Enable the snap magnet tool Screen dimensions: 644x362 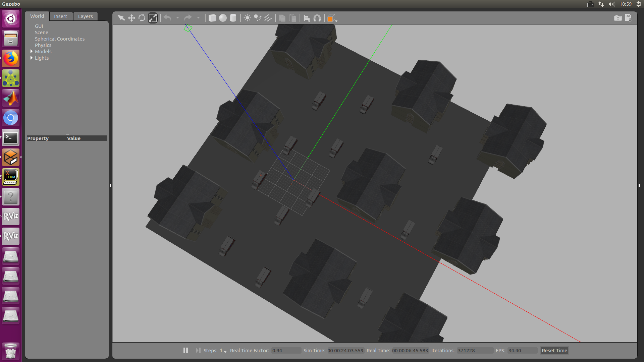click(x=317, y=18)
